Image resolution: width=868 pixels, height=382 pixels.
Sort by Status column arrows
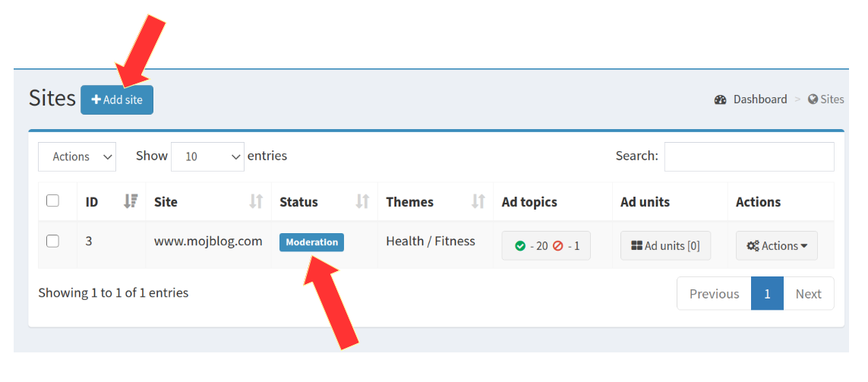coord(362,201)
